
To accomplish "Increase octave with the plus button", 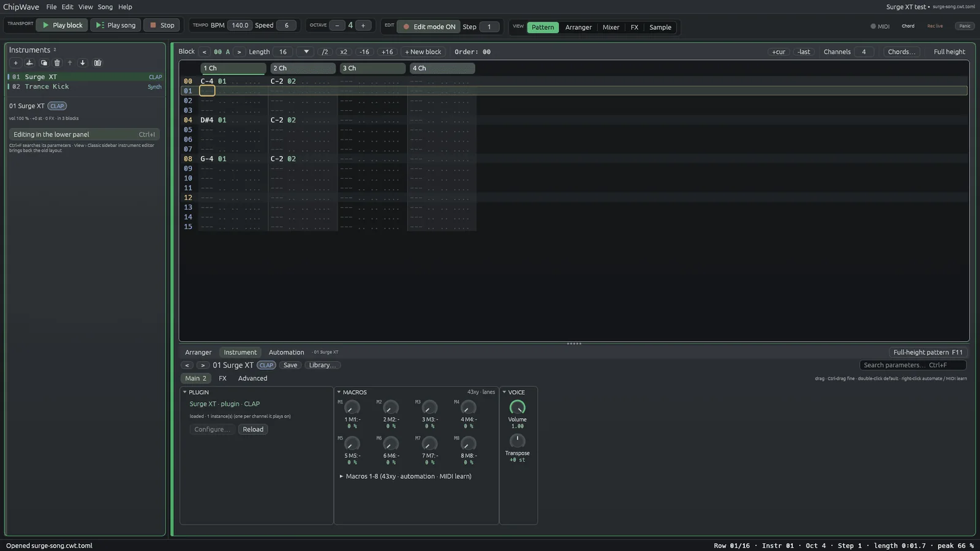I will coord(363,25).
